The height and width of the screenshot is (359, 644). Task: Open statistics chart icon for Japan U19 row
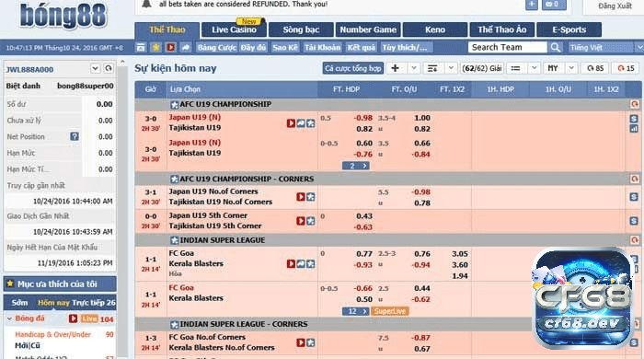pos(634,129)
